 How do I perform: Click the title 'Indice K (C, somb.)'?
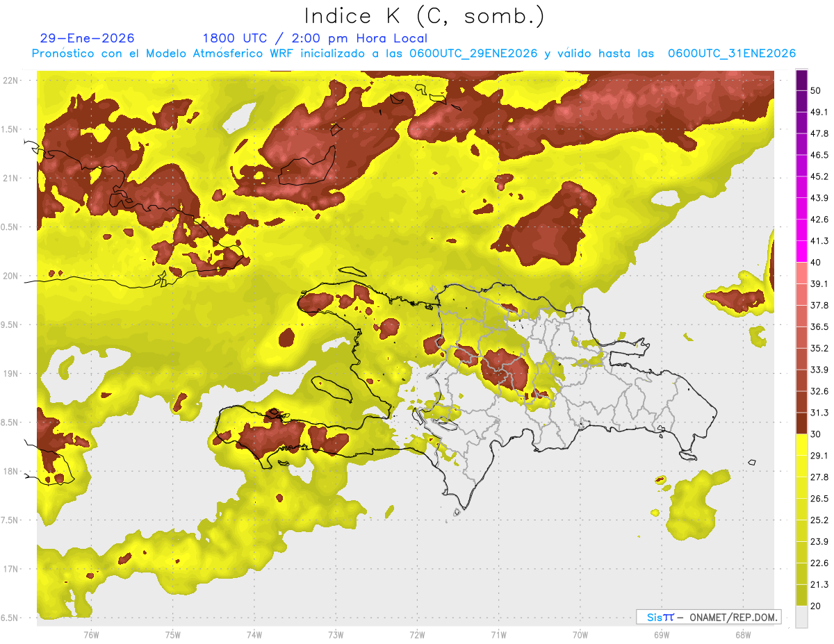424,16
